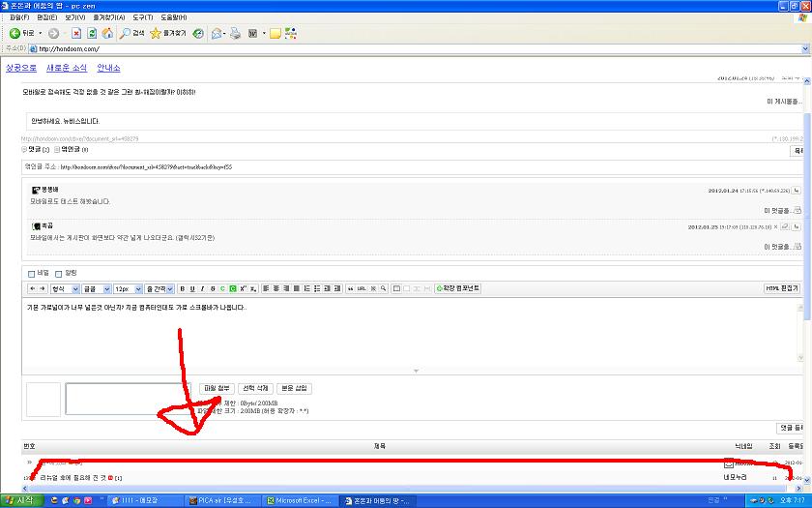Open the 글꼴 (font) dropdown
Image resolution: width=812 pixels, height=508 pixels.
click(x=97, y=288)
